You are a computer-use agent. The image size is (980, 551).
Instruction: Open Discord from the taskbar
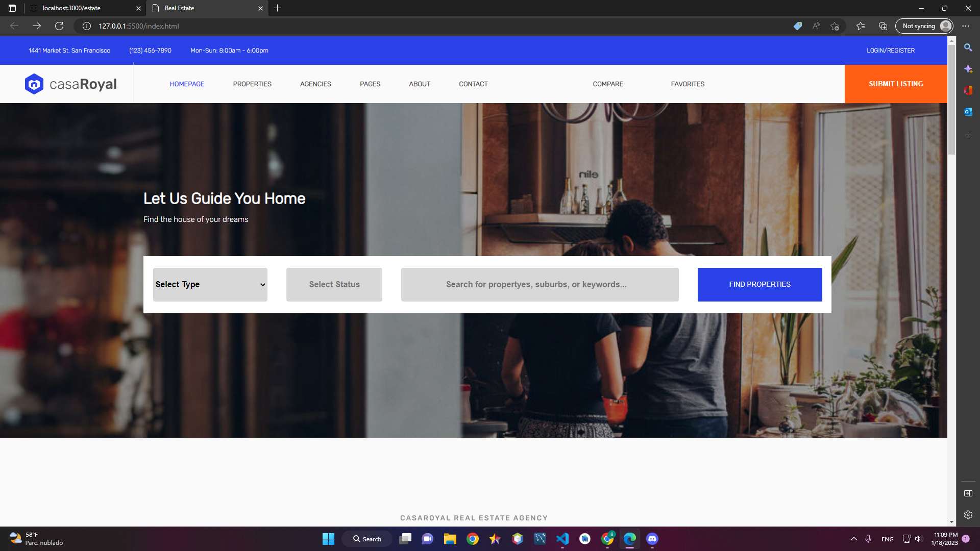(652, 538)
